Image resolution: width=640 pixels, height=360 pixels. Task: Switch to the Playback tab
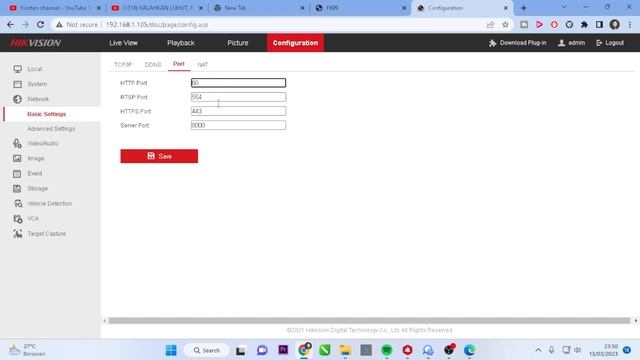(x=181, y=43)
